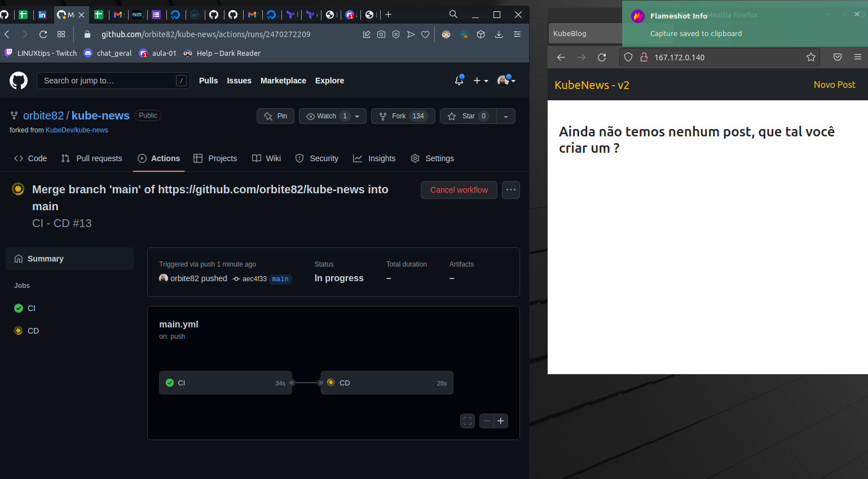Click the main branch label
Image resolution: width=868 pixels, height=479 pixels.
[280, 279]
